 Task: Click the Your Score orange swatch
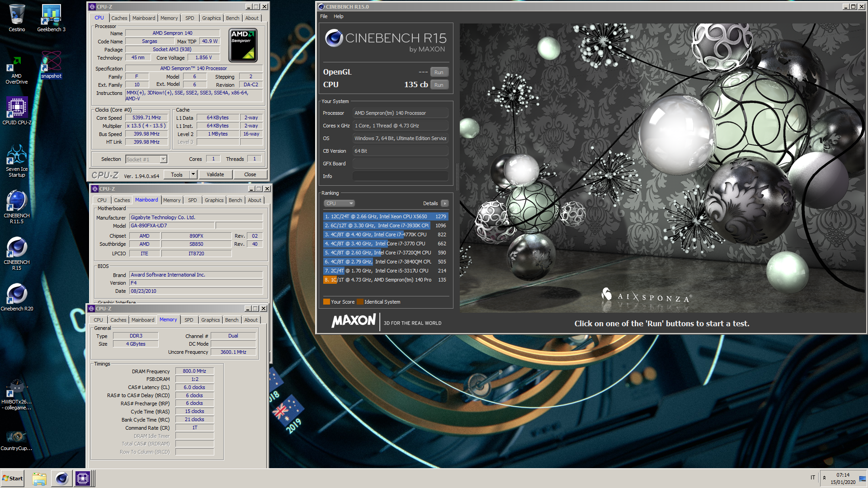(x=326, y=302)
